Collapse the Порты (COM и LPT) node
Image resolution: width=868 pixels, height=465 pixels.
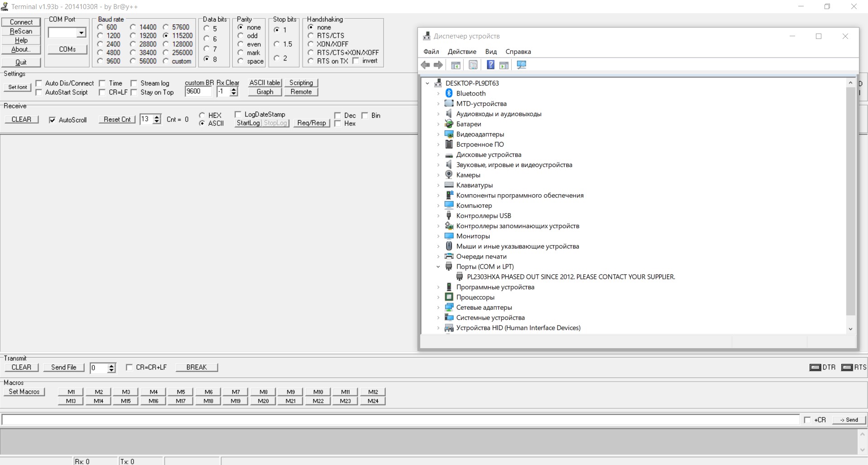[438, 267]
